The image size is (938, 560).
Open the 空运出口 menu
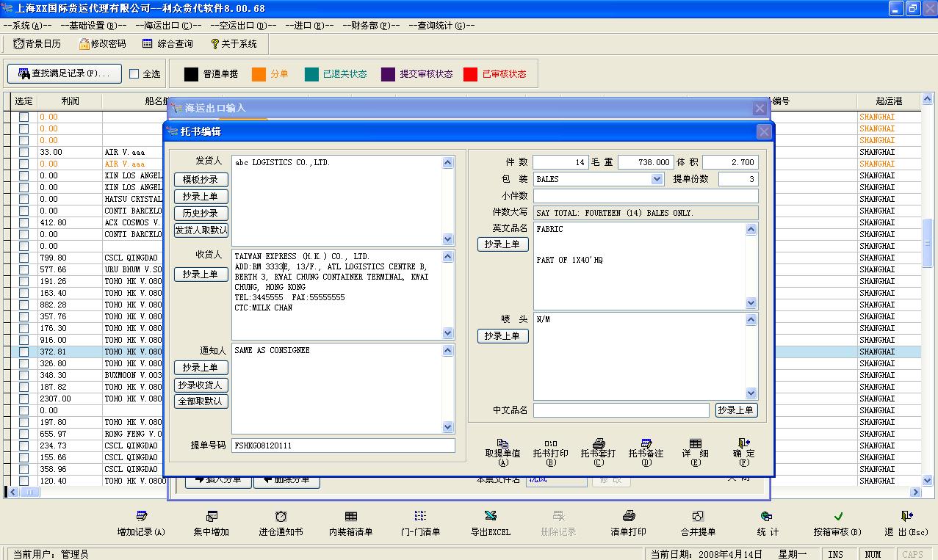click(243, 25)
